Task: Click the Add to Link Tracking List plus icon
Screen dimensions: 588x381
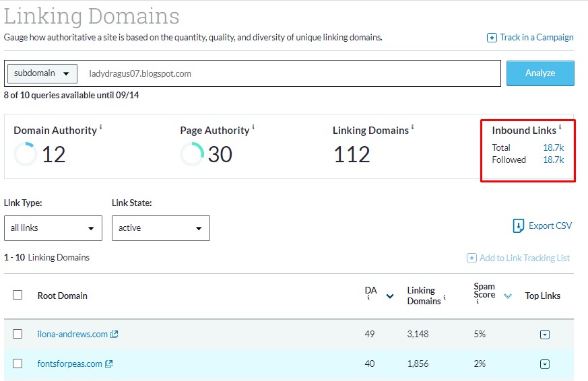Action: [471, 258]
